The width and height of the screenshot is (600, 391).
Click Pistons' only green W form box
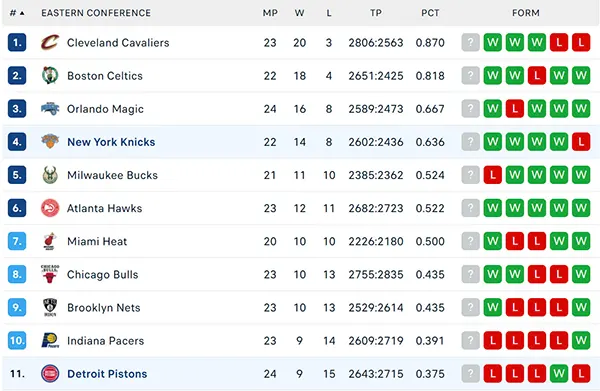[x=559, y=373]
